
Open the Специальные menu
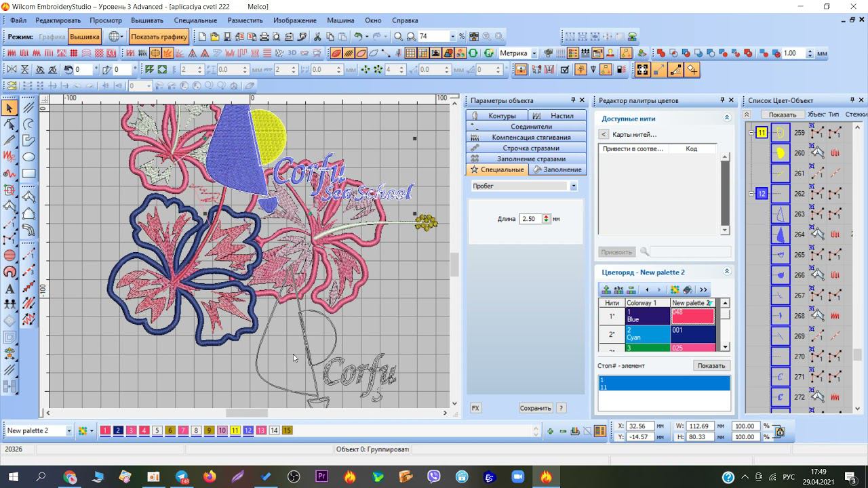[x=195, y=20]
